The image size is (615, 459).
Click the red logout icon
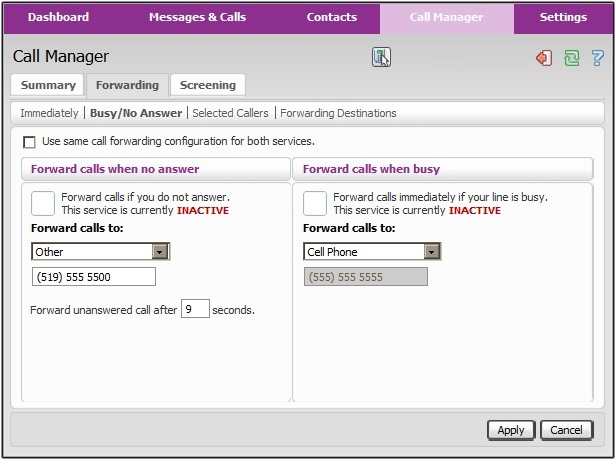tap(544, 58)
